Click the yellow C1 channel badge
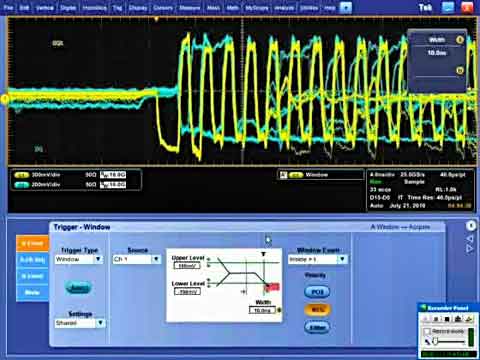This screenshot has height=360, width=480. click(x=22, y=175)
